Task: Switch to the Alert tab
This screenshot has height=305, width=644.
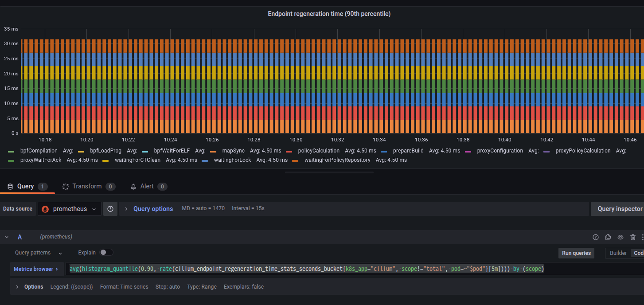Action: [148, 187]
